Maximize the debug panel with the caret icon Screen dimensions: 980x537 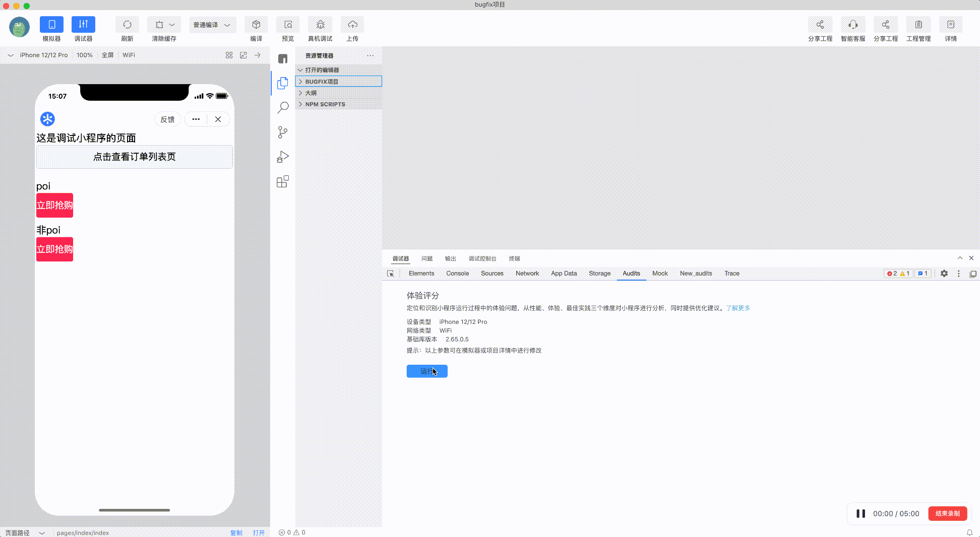960,258
